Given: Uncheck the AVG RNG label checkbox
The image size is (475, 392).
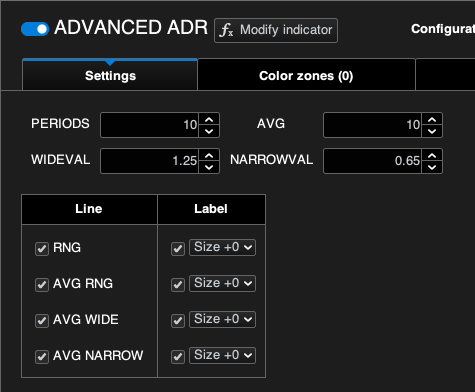Looking at the screenshot, I should [178, 285].
